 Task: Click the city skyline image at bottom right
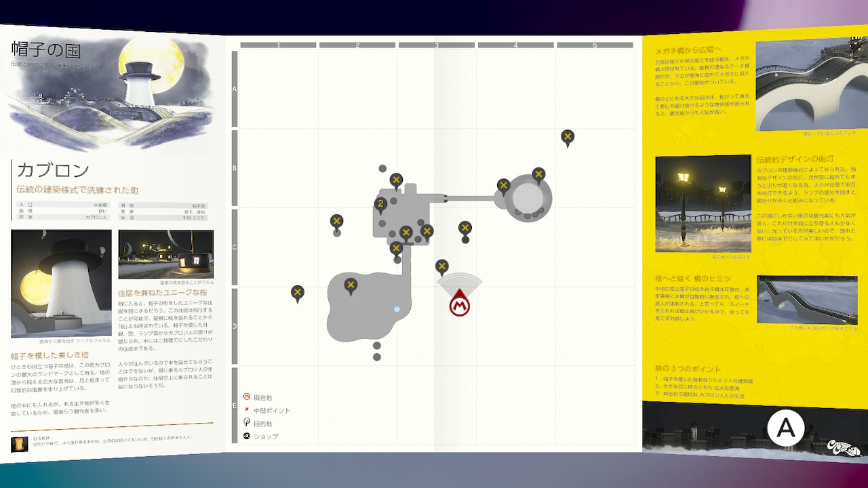click(755, 430)
